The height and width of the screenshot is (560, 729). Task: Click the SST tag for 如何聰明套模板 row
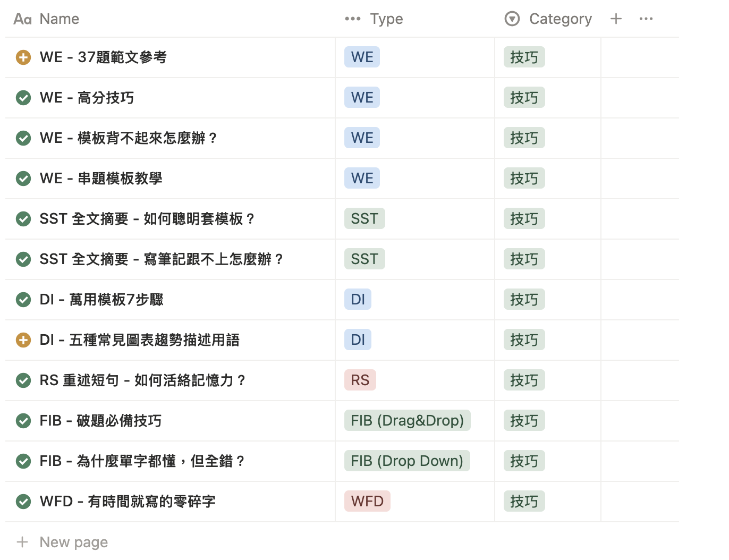[x=364, y=219]
